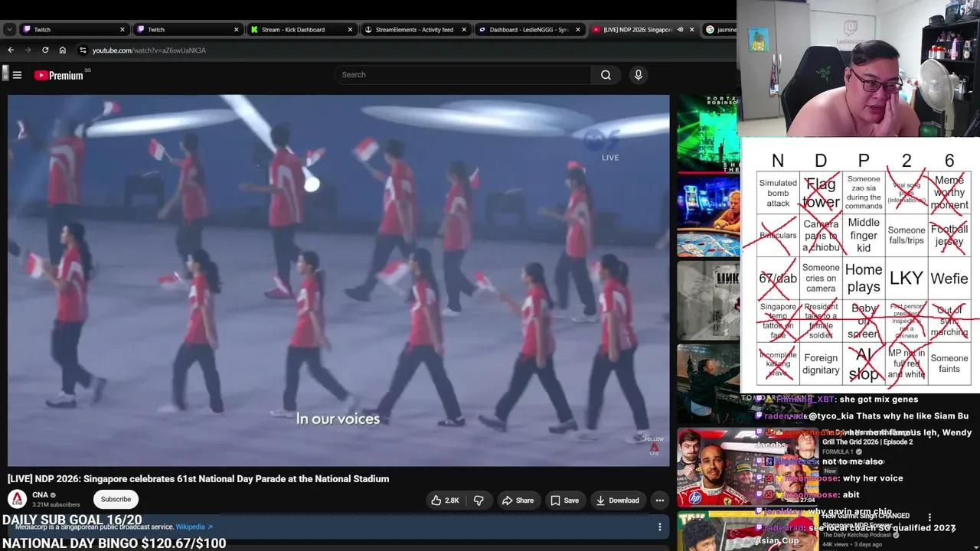Click the 'LKY' bingo cell
The image size is (980, 551).
(906, 279)
